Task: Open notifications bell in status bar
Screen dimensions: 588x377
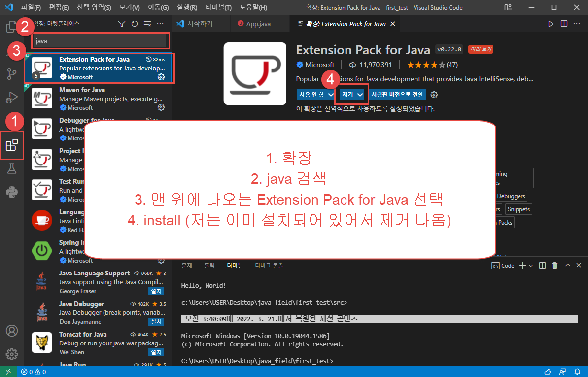Action: (578, 372)
